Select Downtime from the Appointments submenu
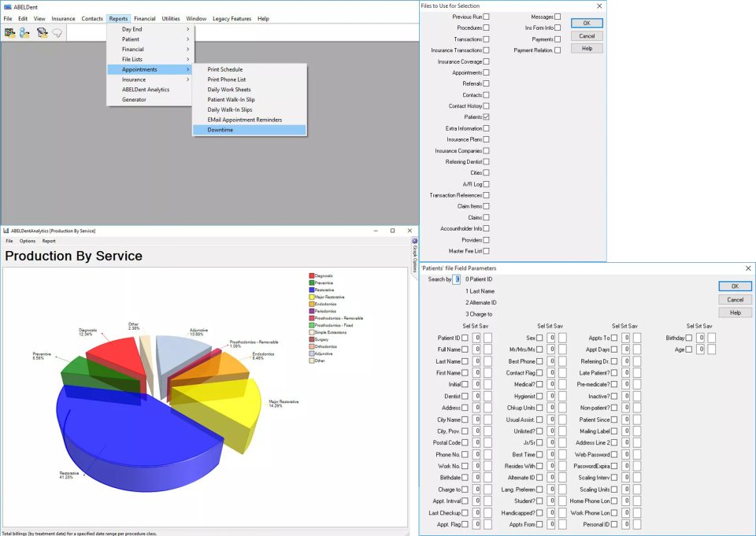This screenshot has height=536, width=756. click(x=220, y=130)
